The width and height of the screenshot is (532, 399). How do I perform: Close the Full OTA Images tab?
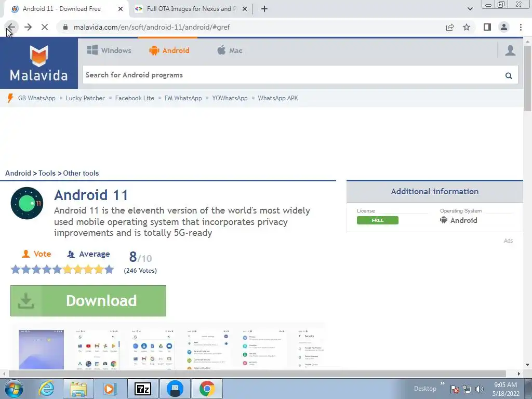click(245, 9)
